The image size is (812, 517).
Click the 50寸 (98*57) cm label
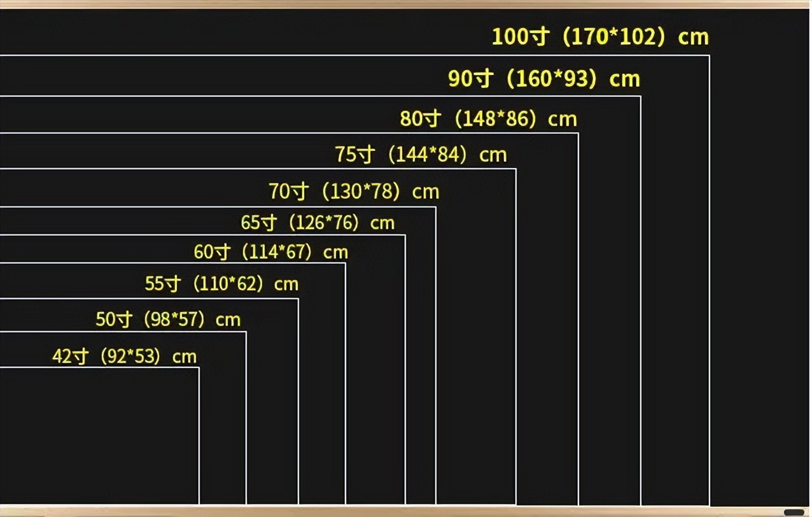point(168,320)
